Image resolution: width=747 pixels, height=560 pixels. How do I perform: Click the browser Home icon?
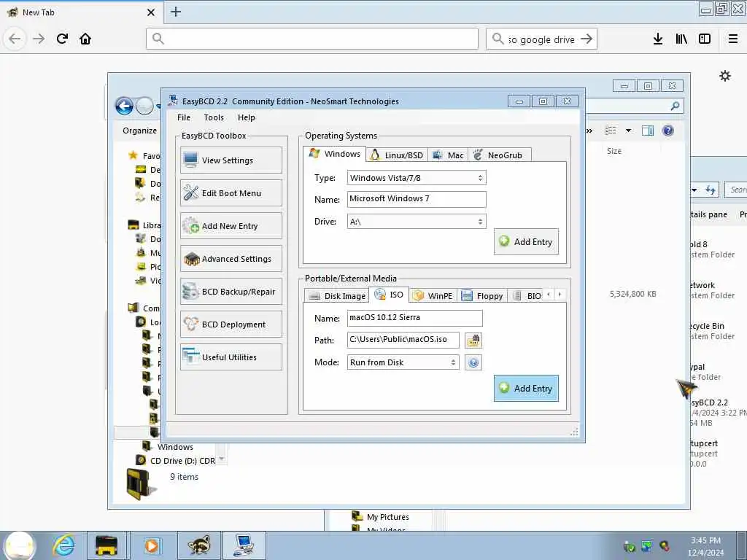coord(86,39)
